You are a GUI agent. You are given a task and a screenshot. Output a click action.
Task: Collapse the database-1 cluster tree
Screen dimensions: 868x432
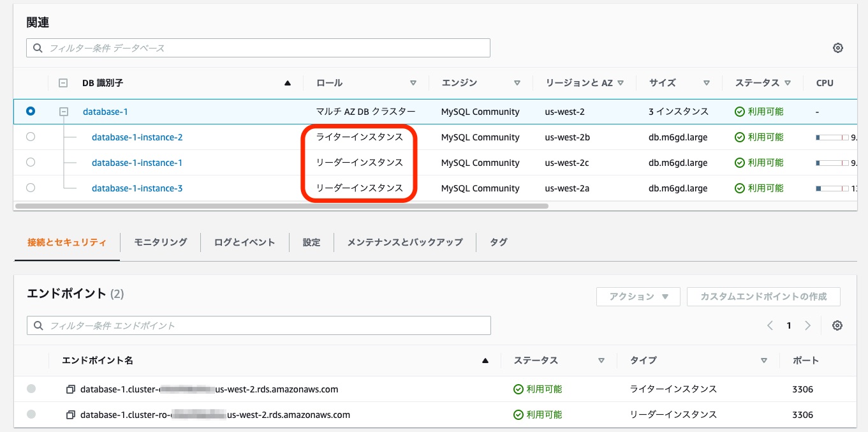[x=63, y=110]
